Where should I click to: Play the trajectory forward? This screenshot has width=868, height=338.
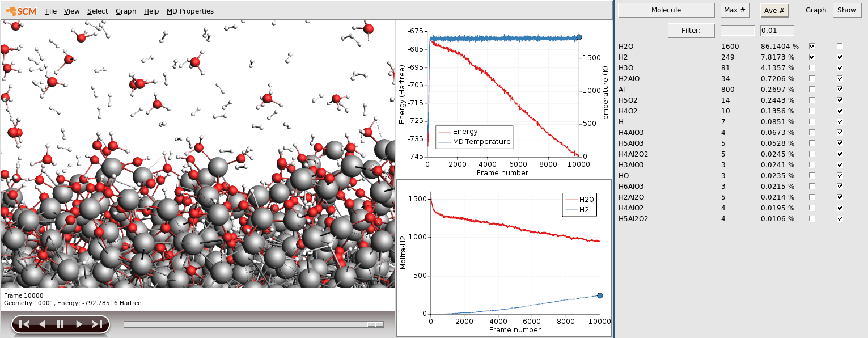(79, 324)
